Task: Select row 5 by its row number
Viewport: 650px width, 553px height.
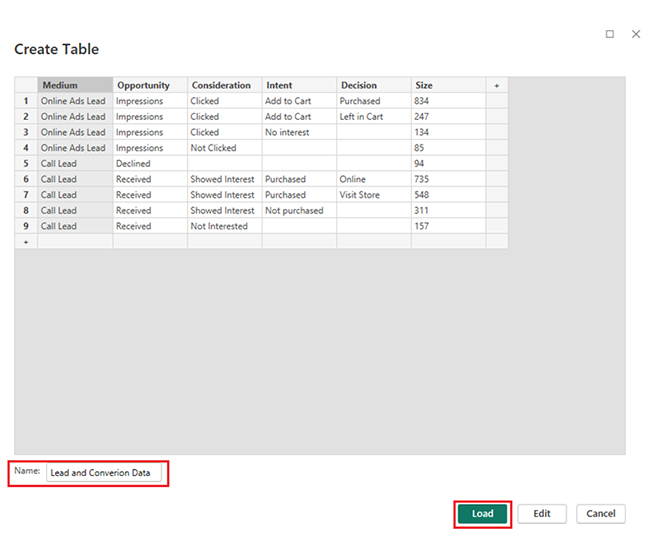Action: coord(26,164)
